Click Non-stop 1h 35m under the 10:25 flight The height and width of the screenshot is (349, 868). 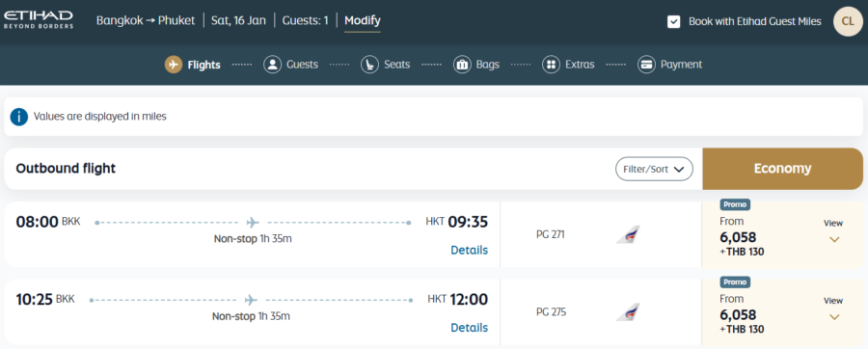(x=252, y=317)
